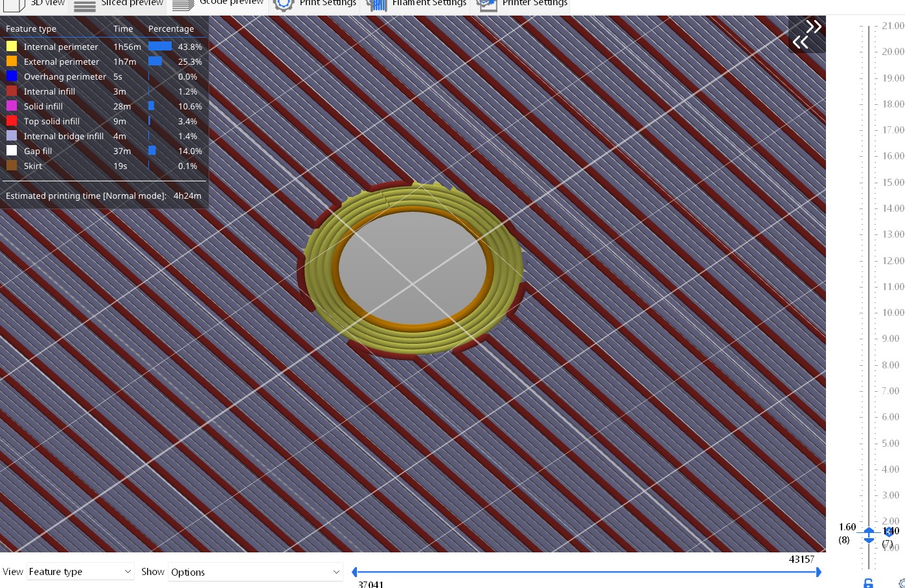Click the padlock icon below the layer slider

[868, 583]
